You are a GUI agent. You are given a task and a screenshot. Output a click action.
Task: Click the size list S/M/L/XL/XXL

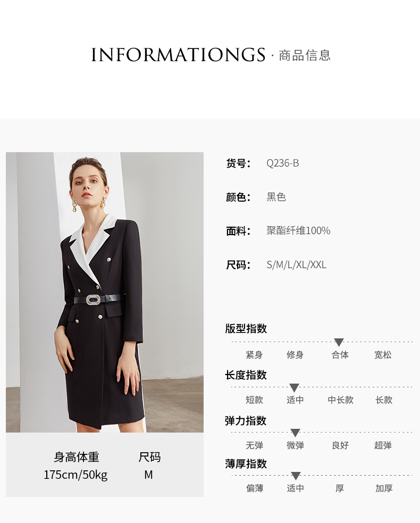296,265
